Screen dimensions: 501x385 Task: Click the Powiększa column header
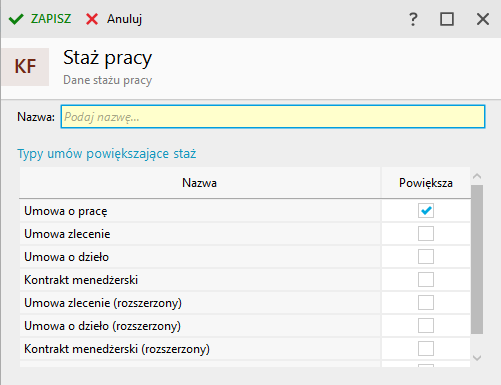click(426, 183)
